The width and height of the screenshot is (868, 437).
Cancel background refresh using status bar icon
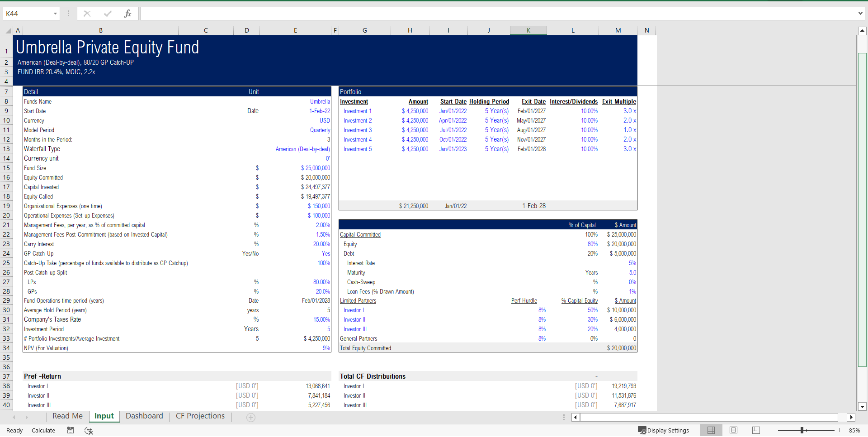pyautogui.click(x=89, y=430)
